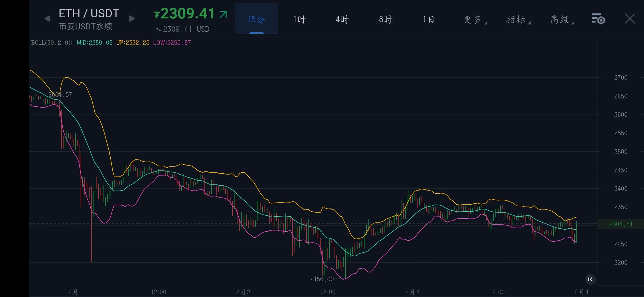
Task: Switch to 1日 timeframe
Action: (429, 19)
